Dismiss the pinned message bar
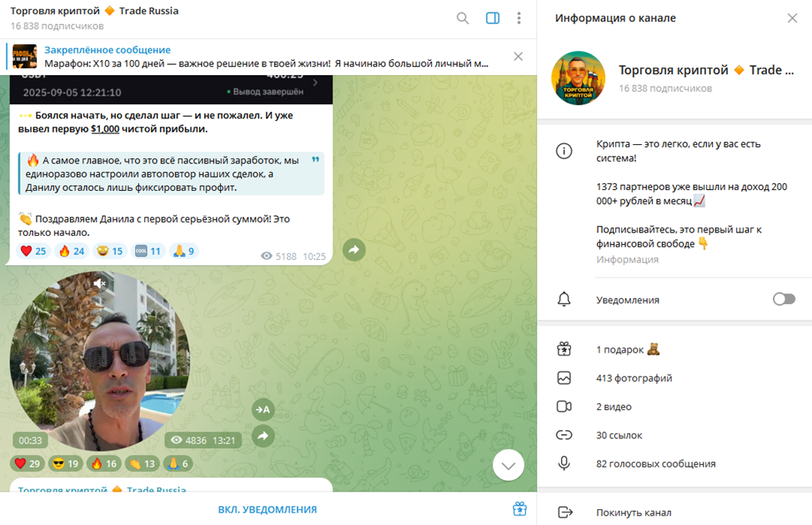The image size is (812, 525). point(518,57)
